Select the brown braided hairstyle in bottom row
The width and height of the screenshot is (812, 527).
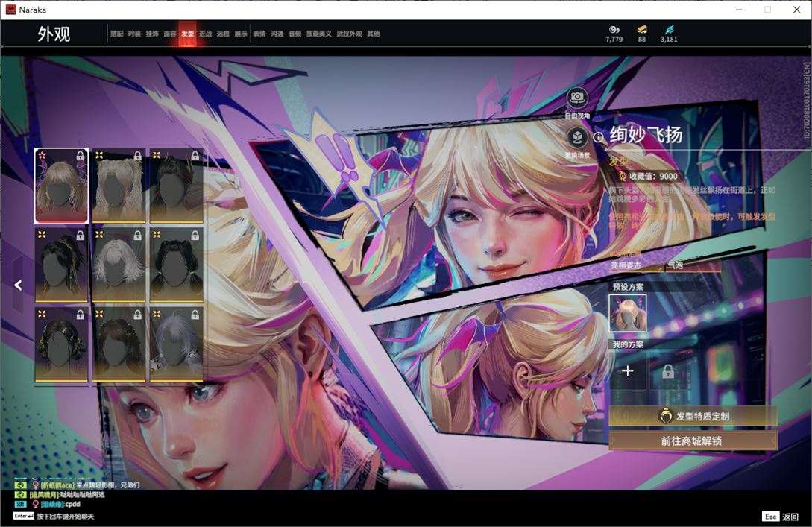click(x=119, y=345)
